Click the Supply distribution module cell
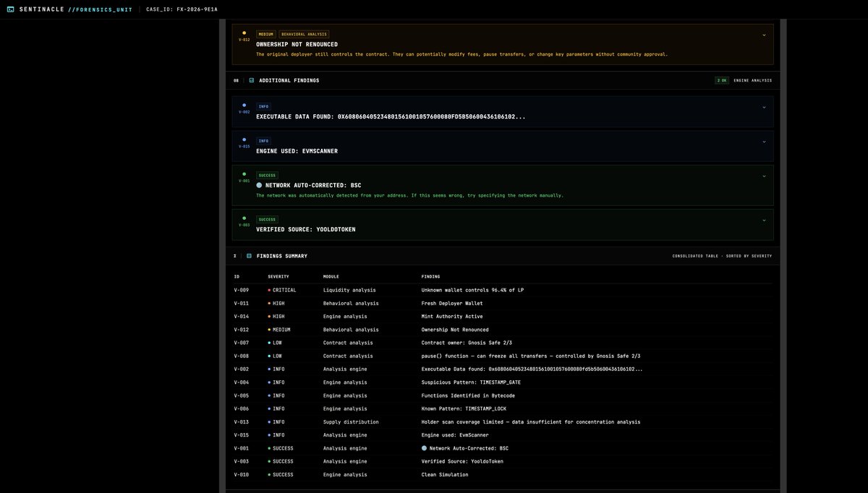The width and height of the screenshot is (868, 493). (351, 421)
